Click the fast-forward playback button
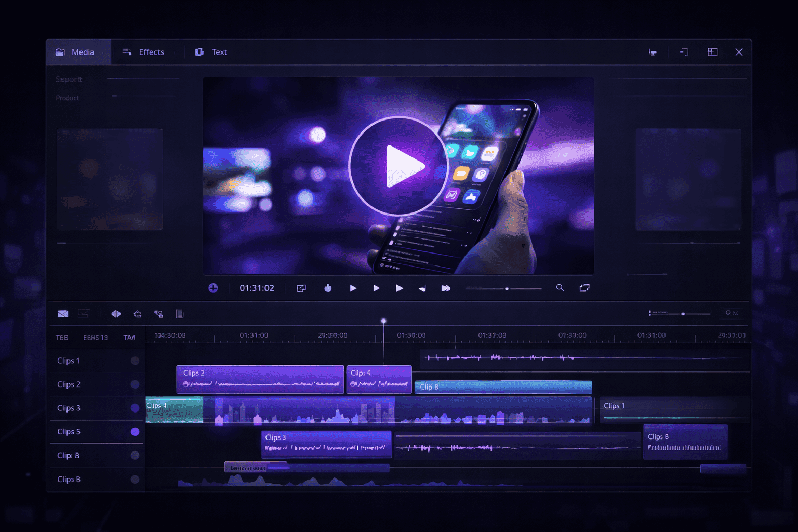798x532 pixels. click(446, 288)
